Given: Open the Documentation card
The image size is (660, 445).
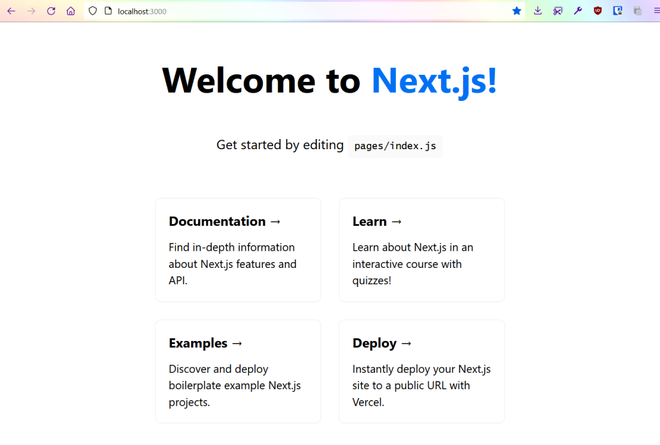Looking at the screenshot, I should (238, 250).
